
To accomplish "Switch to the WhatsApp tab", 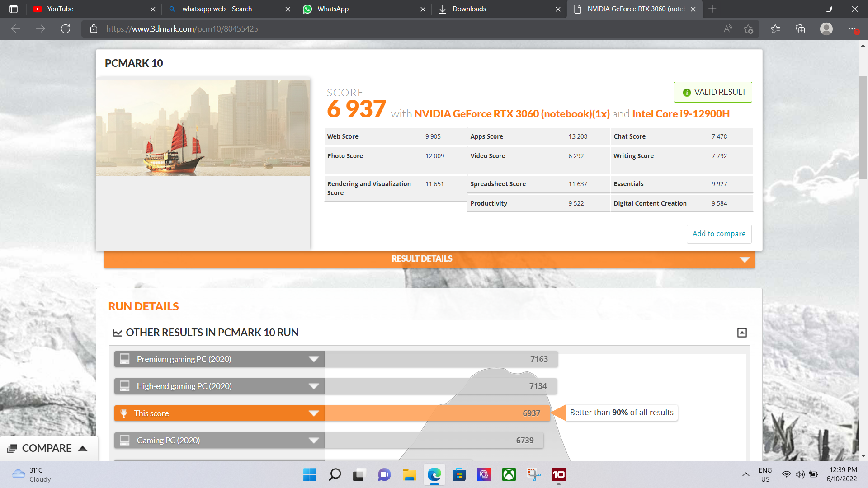I will pos(364,9).
